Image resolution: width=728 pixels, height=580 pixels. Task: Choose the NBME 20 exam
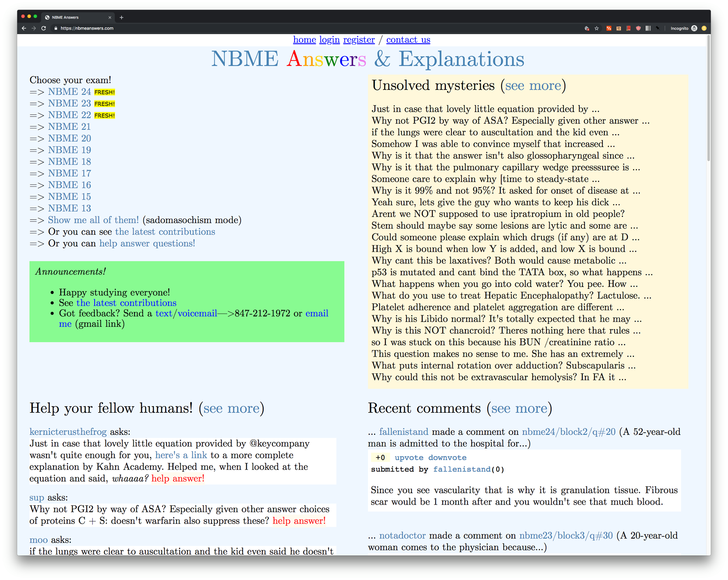coord(70,138)
